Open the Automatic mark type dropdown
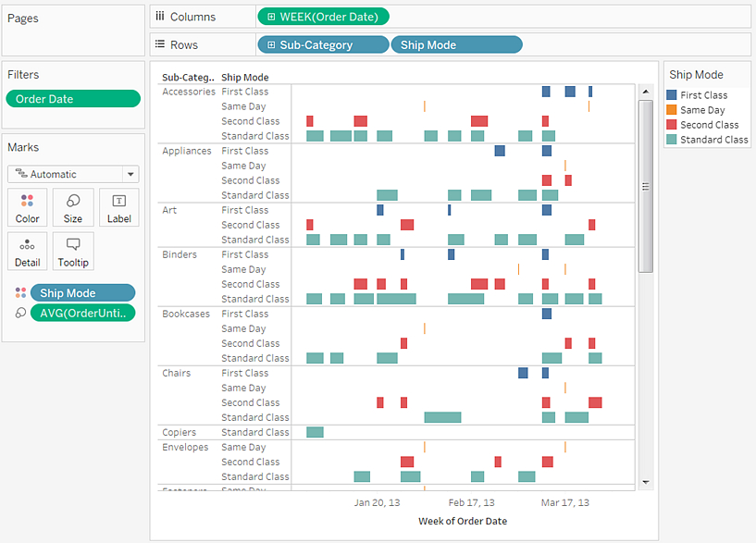Viewport: 756px width, 543px height. [x=73, y=174]
